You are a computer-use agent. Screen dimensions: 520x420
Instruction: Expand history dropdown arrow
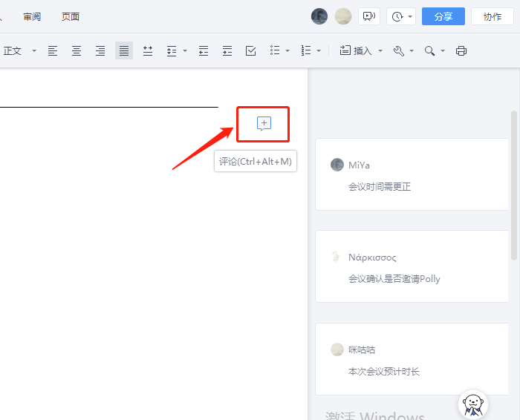(x=410, y=16)
